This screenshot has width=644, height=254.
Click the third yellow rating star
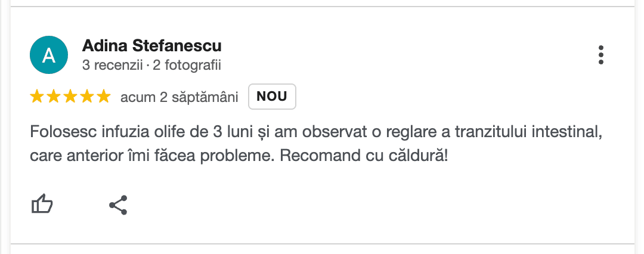[70, 97]
